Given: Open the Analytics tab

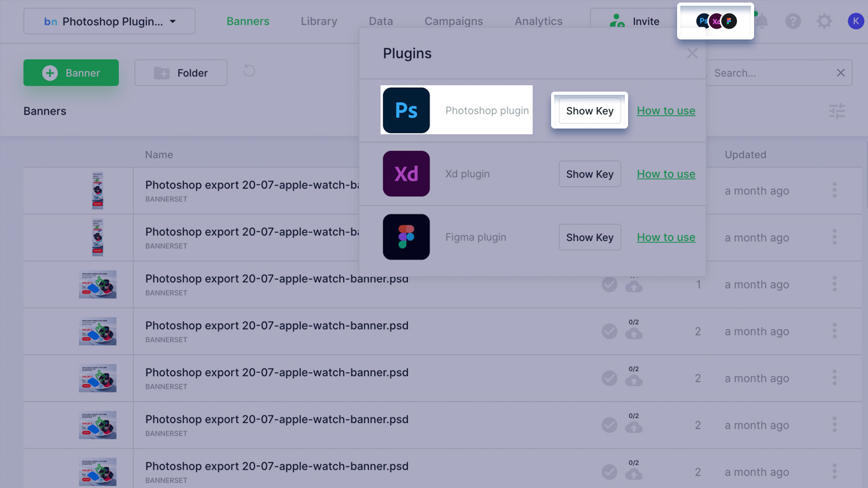Looking at the screenshot, I should 538,21.
